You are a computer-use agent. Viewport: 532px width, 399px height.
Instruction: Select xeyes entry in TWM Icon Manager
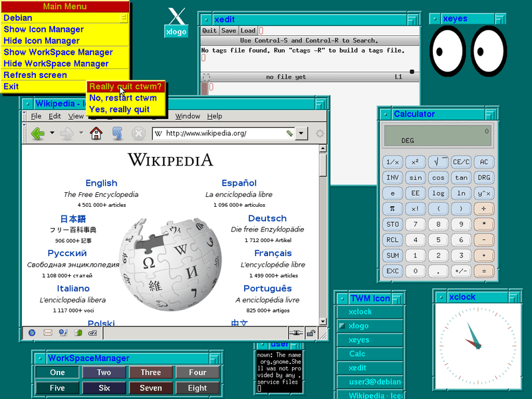click(370, 340)
